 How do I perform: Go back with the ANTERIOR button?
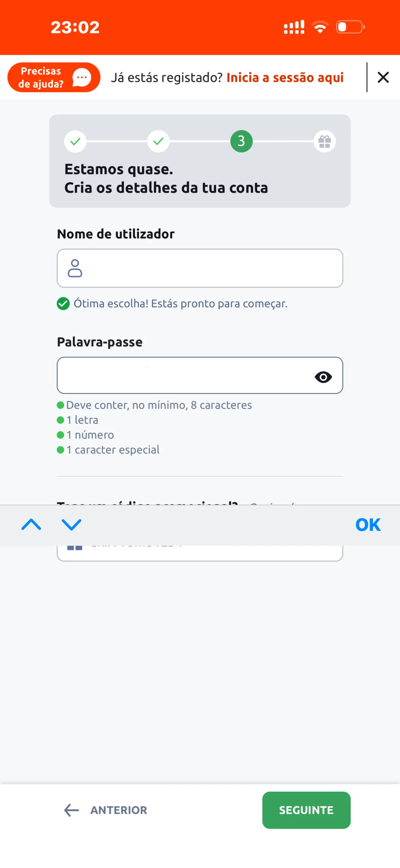click(106, 810)
